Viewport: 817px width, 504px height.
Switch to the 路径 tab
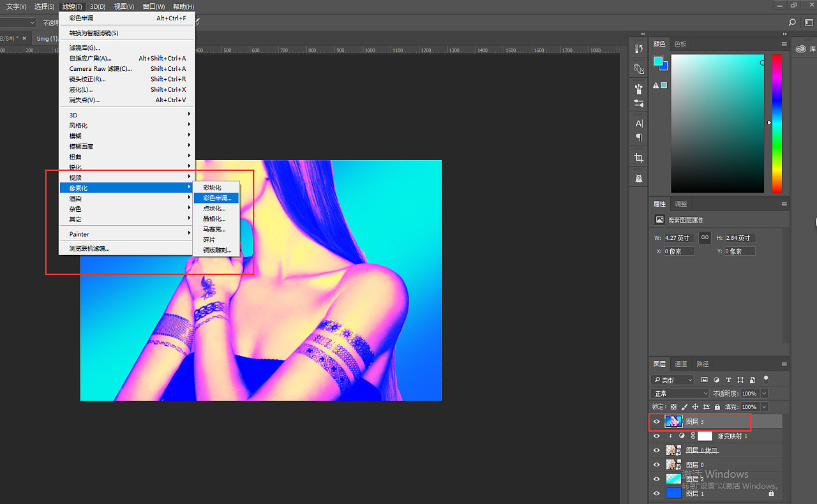tap(703, 364)
